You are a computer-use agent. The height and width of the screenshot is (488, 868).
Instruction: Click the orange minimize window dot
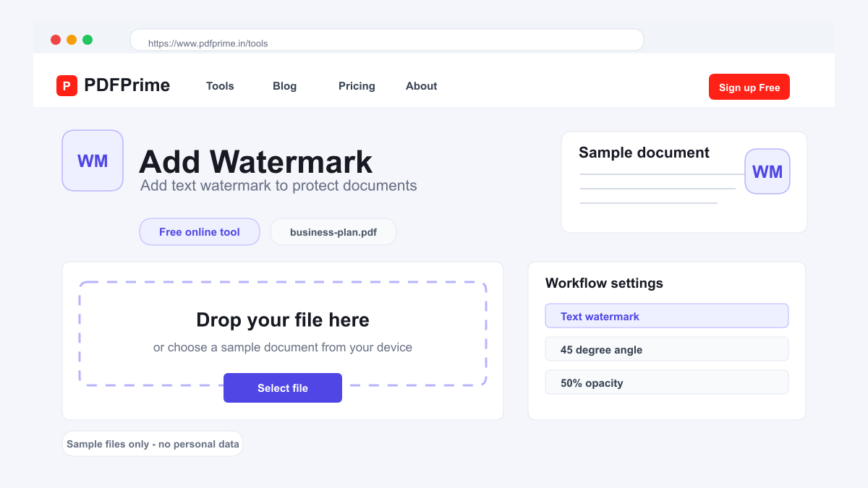[72, 40]
